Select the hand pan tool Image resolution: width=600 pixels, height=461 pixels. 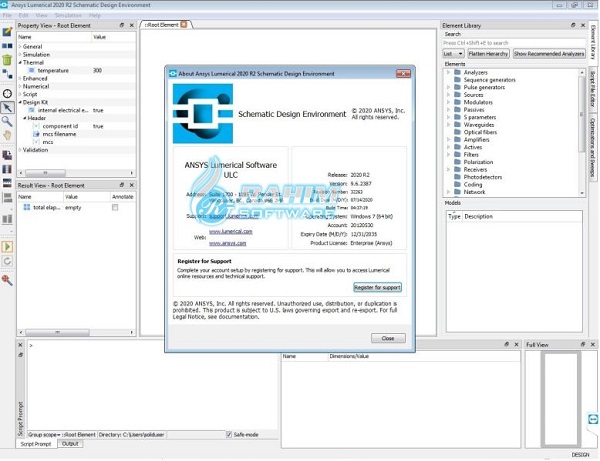7,135
